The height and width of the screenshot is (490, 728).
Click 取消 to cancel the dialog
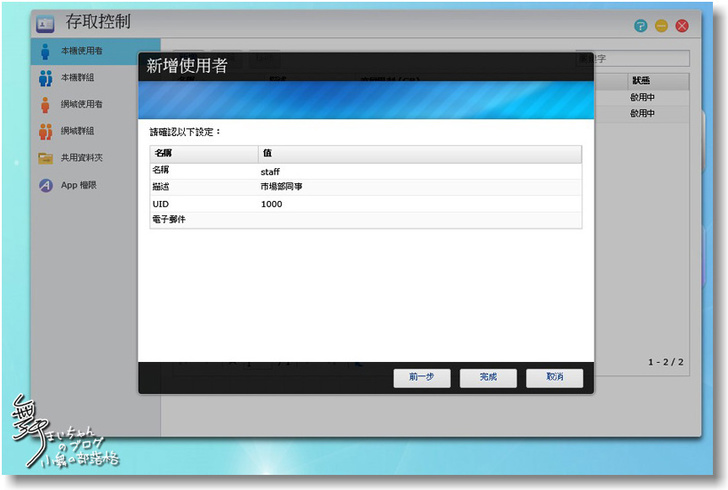pyautogui.click(x=554, y=377)
